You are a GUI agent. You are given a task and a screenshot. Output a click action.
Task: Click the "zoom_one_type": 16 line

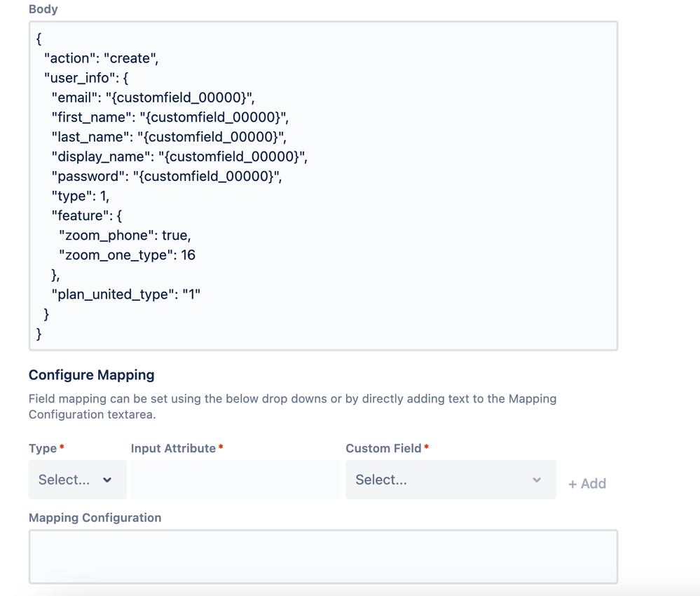[x=128, y=255]
